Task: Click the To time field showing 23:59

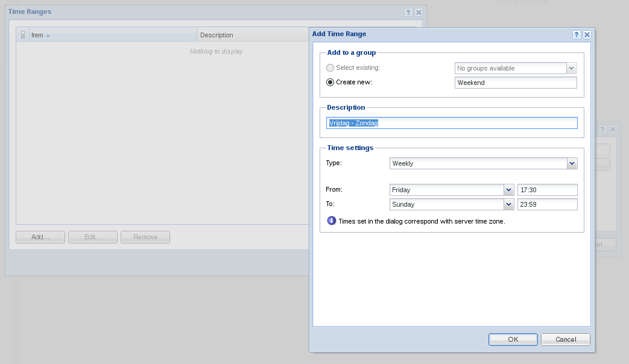Action: tap(547, 204)
